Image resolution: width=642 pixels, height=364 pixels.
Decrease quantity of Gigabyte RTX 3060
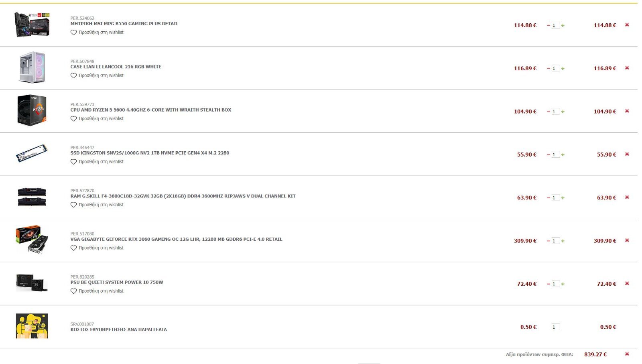(548, 241)
